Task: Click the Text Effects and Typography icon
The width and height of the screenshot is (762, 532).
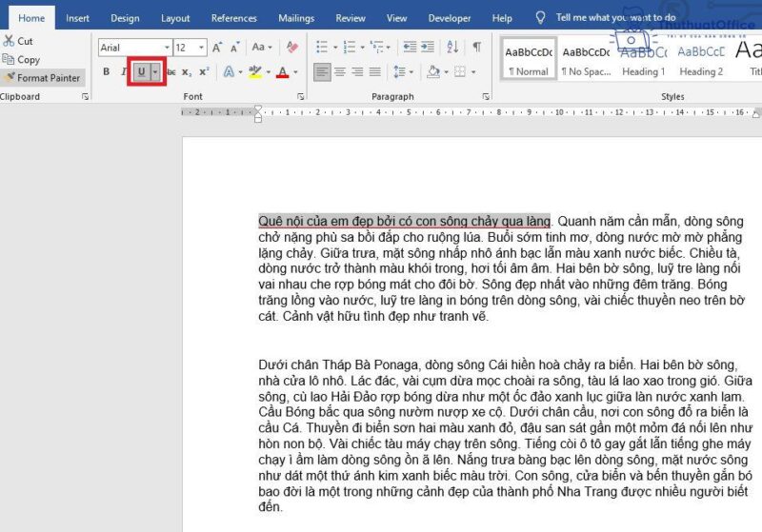Action: click(229, 72)
